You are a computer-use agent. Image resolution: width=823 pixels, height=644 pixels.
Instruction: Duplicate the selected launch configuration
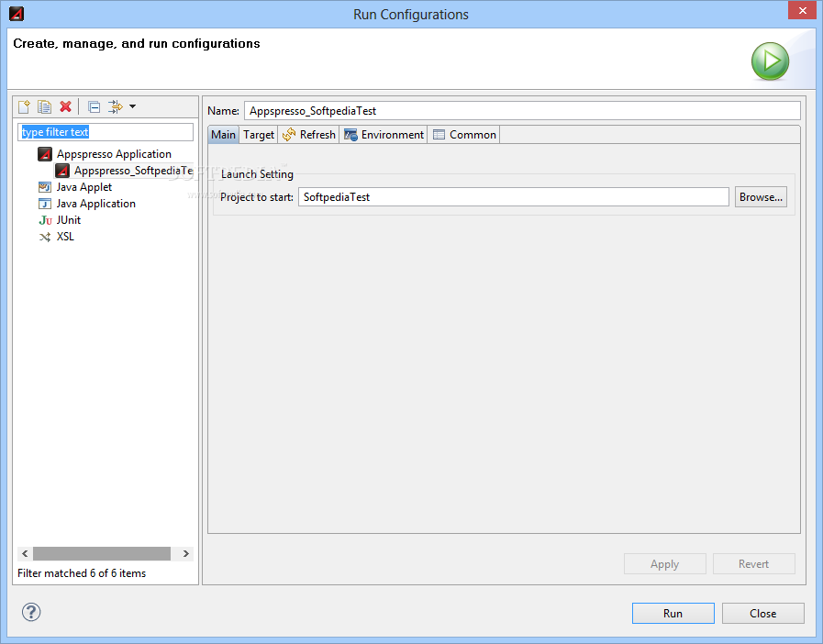44,106
